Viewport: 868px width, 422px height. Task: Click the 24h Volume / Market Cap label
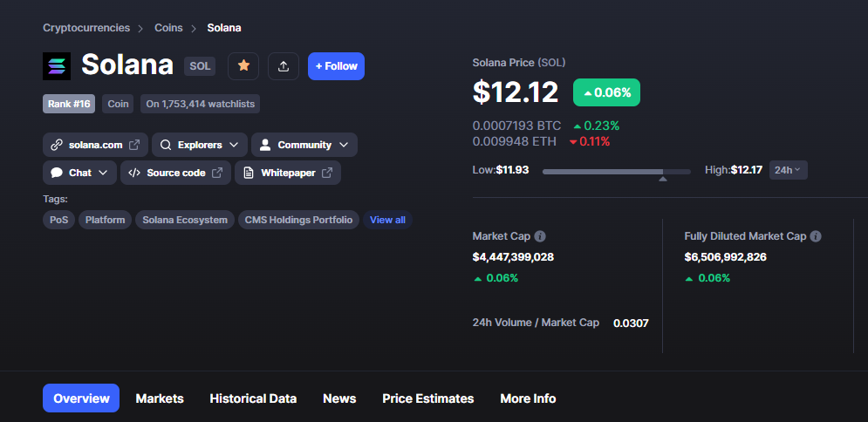pyautogui.click(x=536, y=323)
